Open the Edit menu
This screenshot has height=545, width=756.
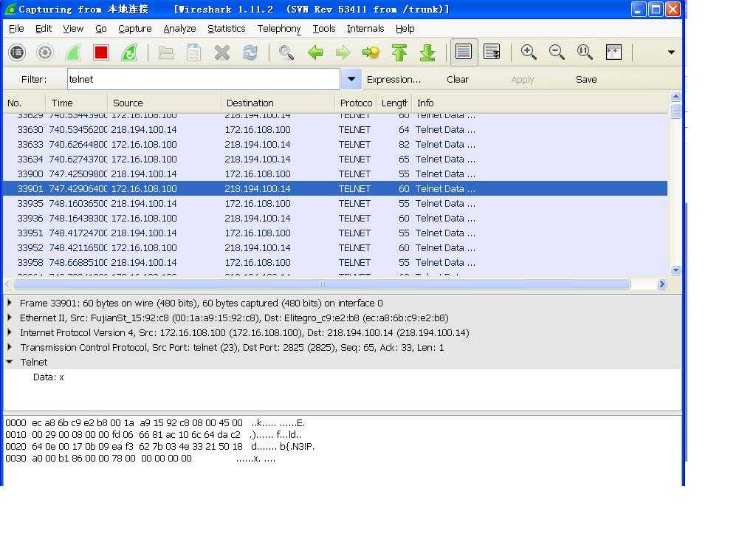click(x=44, y=29)
